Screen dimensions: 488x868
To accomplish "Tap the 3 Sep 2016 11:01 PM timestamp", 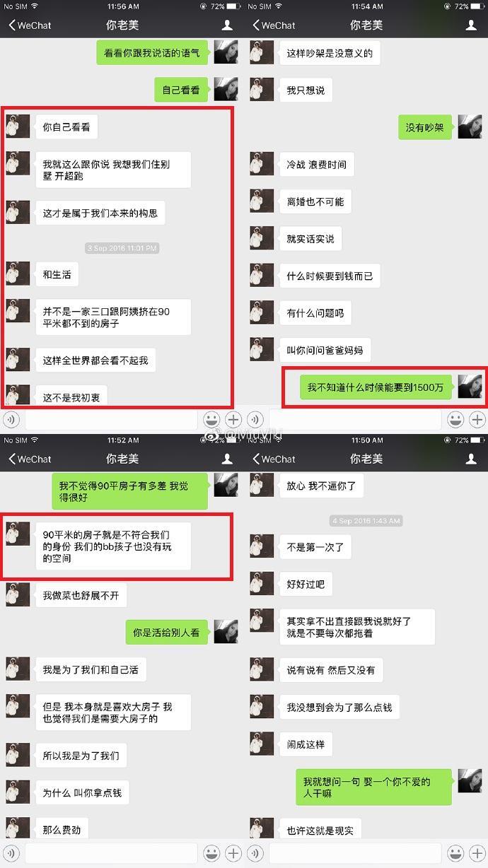I will click(122, 248).
